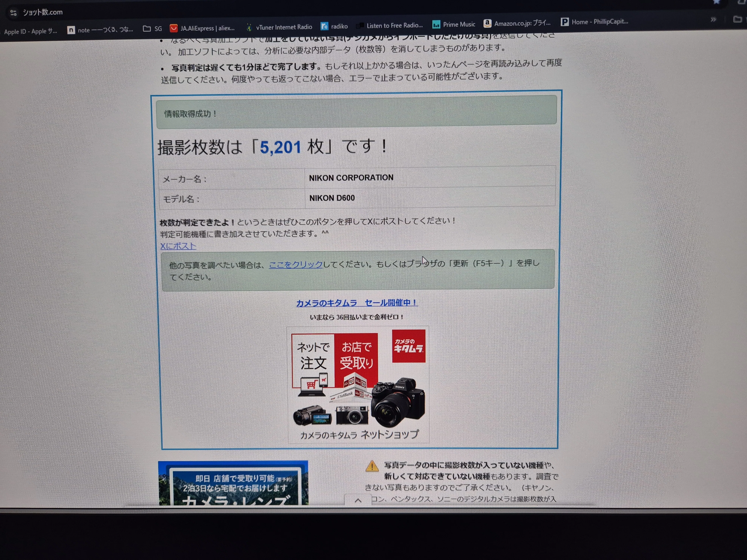Click the scroll-to-top chevron button
The image size is (747, 560).
pyautogui.click(x=358, y=500)
